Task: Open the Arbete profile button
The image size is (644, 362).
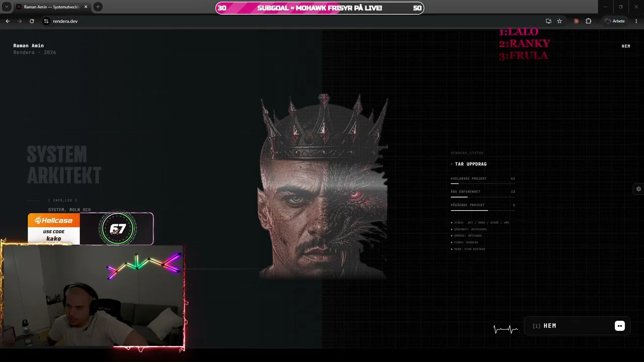Action: pyautogui.click(x=614, y=21)
